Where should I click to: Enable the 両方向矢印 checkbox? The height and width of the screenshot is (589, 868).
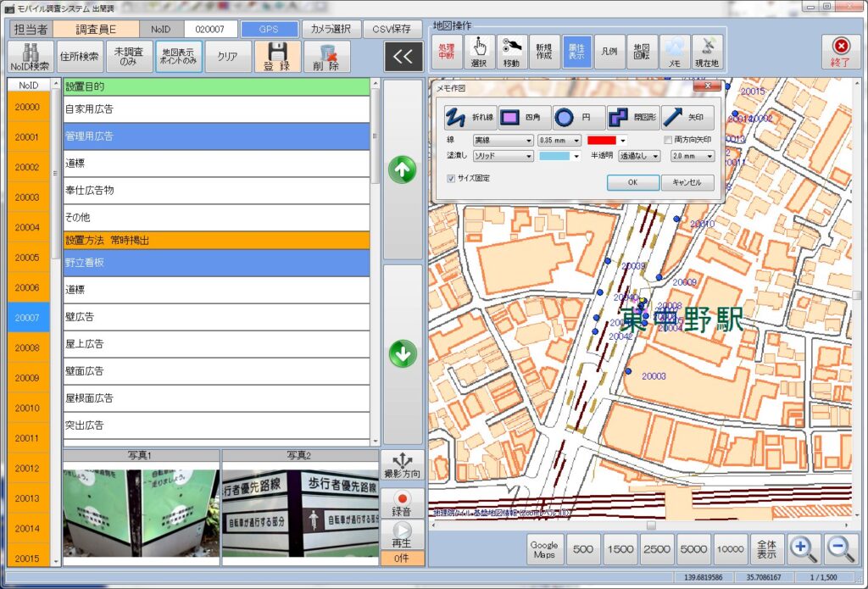pyautogui.click(x=668, y=140)
